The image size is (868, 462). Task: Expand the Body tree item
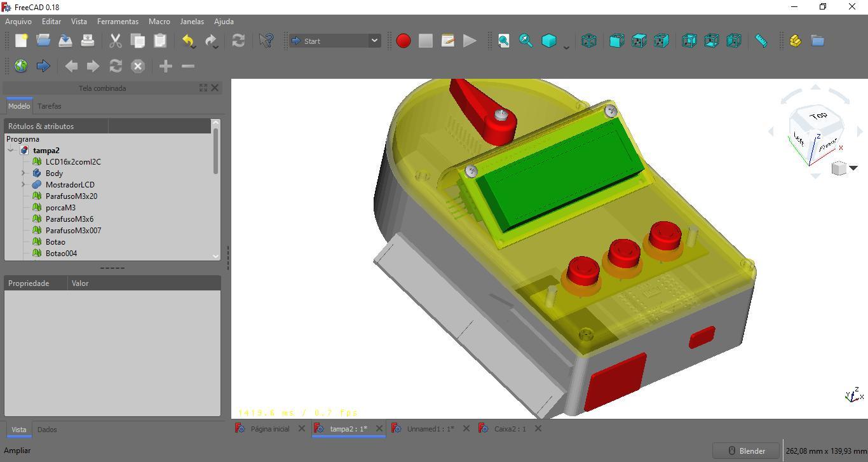point(24,173)
